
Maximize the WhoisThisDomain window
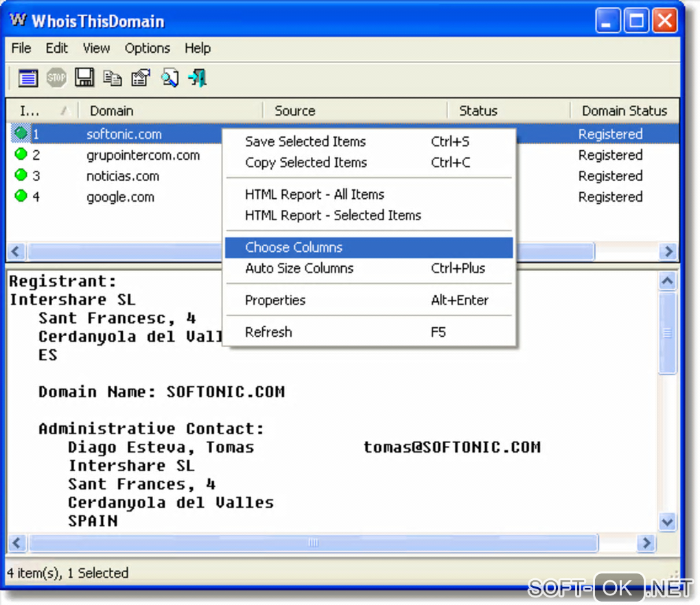click(x=636, y=20)
